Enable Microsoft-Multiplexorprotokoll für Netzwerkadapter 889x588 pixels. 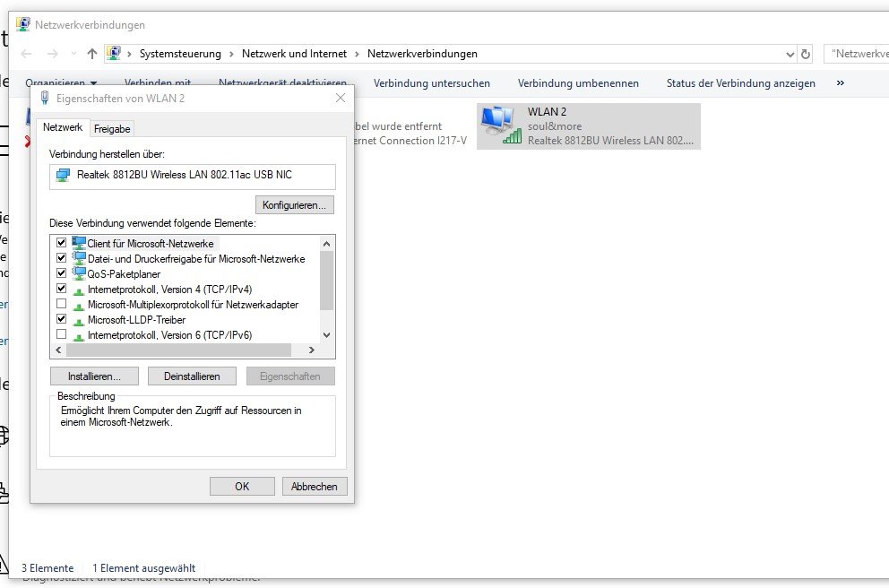(x=61, y=304)
